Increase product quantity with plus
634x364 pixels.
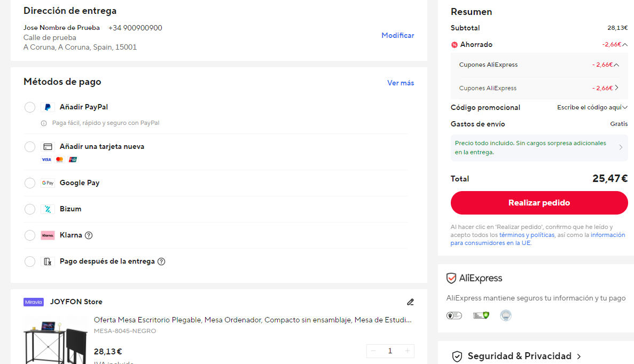407,351
